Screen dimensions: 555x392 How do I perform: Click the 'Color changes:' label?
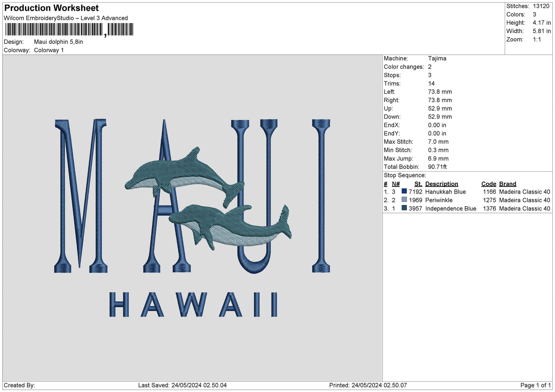pyautogui.click(x=404, y=67)
